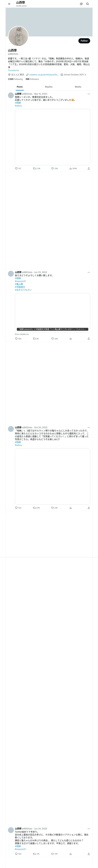View analytics showing 510K views
The height and width of the screenshot is (868, 98).
(x=73, y=169)
